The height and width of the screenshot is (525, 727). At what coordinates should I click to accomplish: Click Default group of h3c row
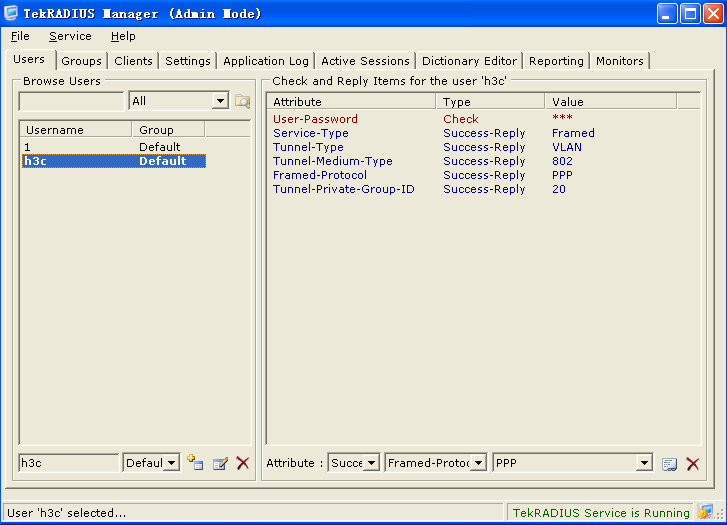tap(162, 161)
